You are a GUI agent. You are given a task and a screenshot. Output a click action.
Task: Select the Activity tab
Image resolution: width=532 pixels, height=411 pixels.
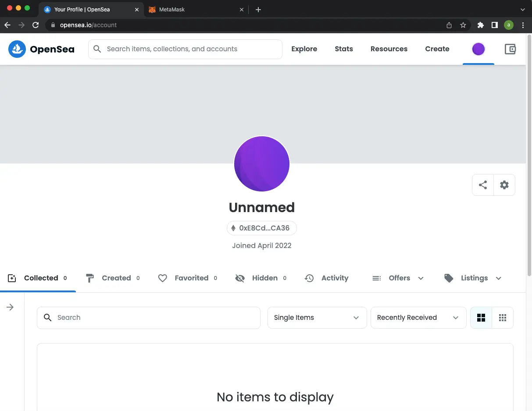[x=327, y=278]
